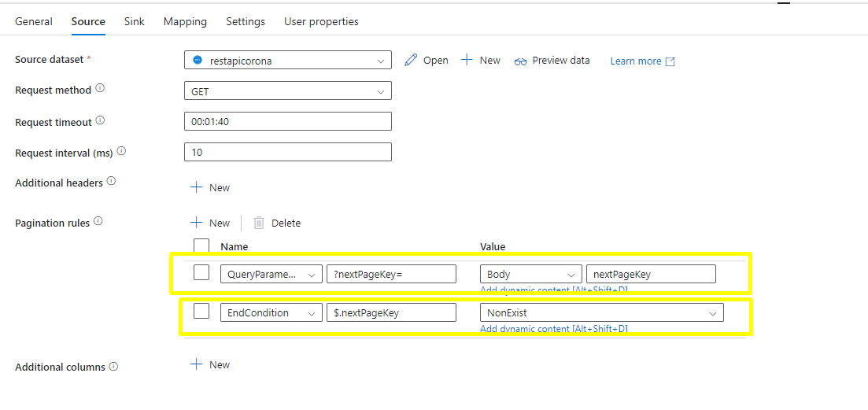
Task: Expand the restapicorona source dataset dropdown
Action: [x=288, y=61]
